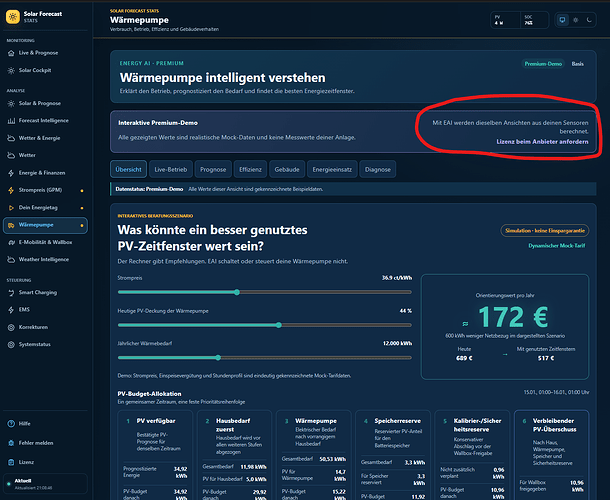This screenshot has width=610, height=500.
Task: Click the Jährlicher Wärmebedarf slider handle
Action: coord(218,358)
